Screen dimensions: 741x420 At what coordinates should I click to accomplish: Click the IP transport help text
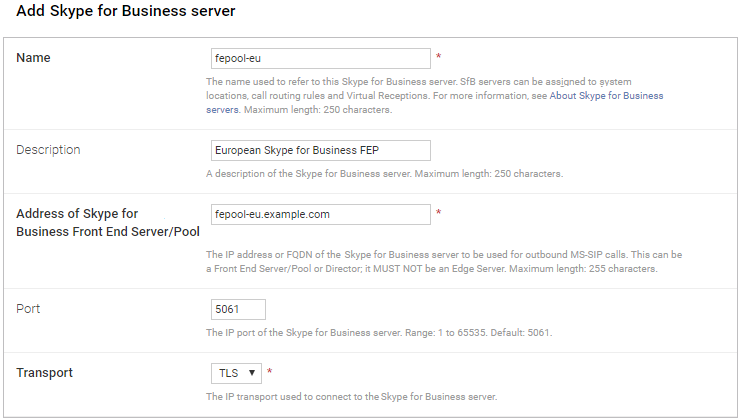pos(351,397)
